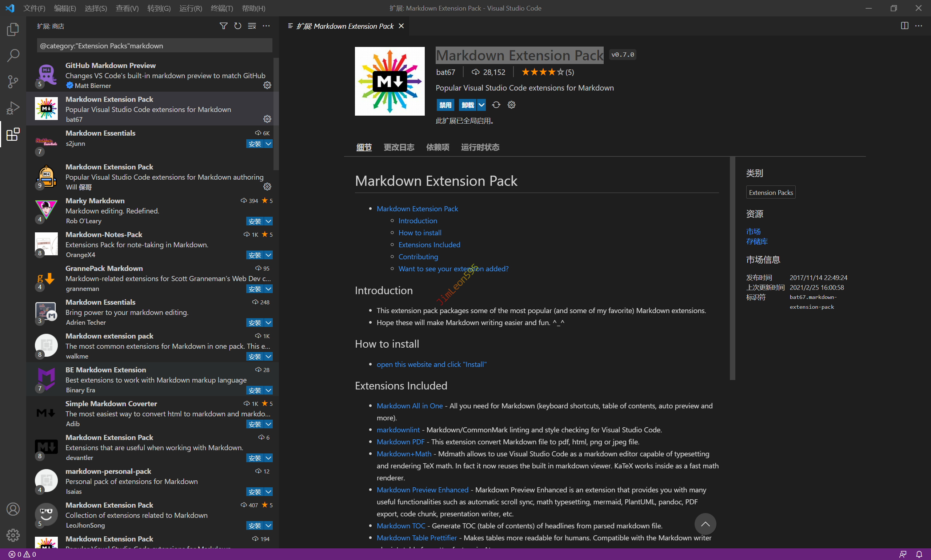931x560 pixels.
Task: Open the Search view in activity bar
Action: click(13, 56)
